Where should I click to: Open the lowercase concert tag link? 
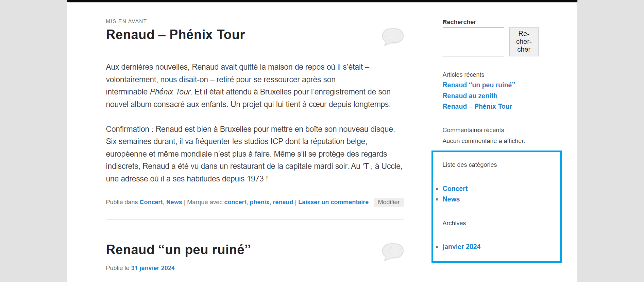click(x=235, y=202)
